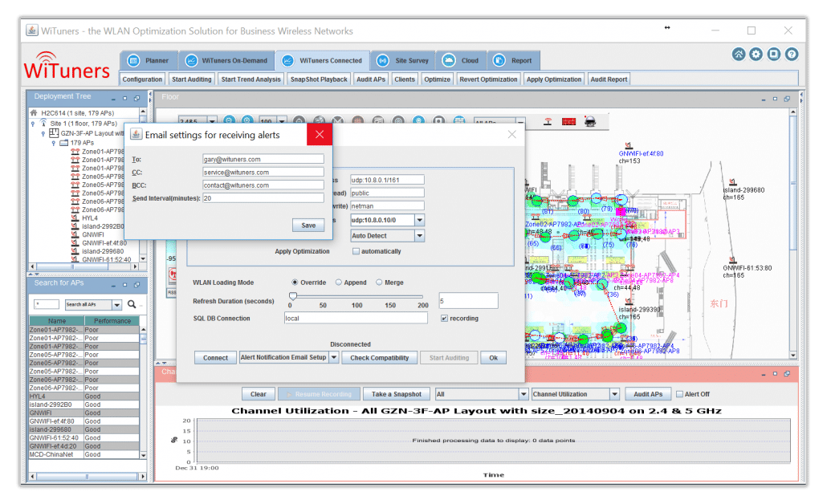Switch to the Report tab
Viewport: 827px width, 504px height.
[513, 61]
